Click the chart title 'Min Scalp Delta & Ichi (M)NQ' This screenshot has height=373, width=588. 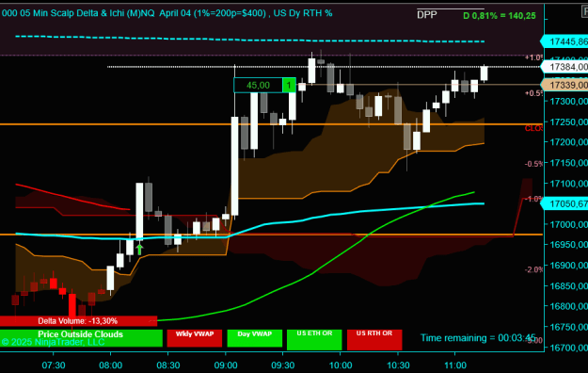click(94, 13)
